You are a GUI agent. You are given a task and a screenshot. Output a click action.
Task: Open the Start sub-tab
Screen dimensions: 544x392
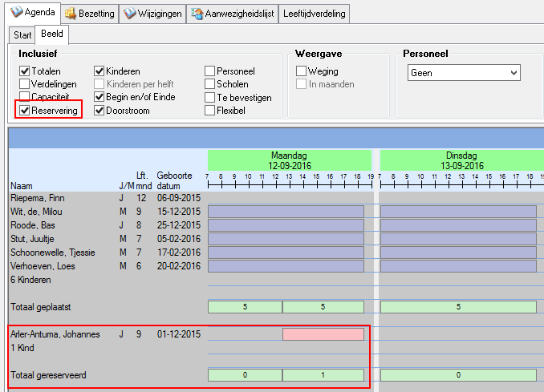[23, 35]
